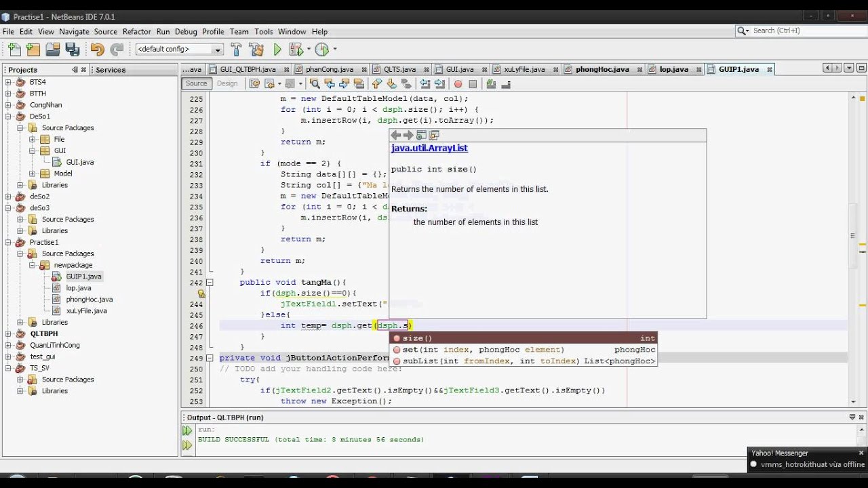This screenshot has width=868, height=488.
Task: Click the Back arrow in Javadoc popup
Action: pyautogui.click(x=396, y=135)
